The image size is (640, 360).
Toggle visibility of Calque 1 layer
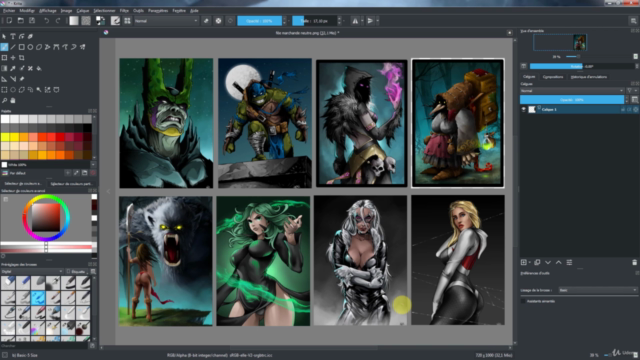click(524, 109)
